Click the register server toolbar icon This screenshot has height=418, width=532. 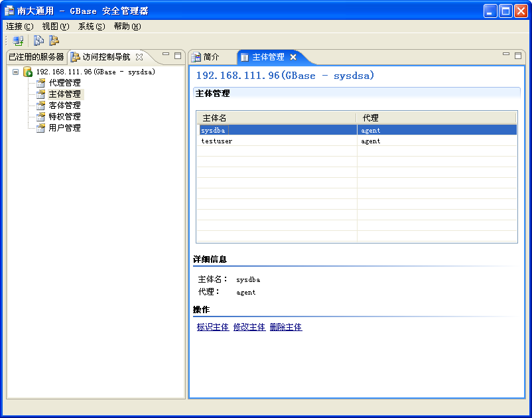(18, 41)
